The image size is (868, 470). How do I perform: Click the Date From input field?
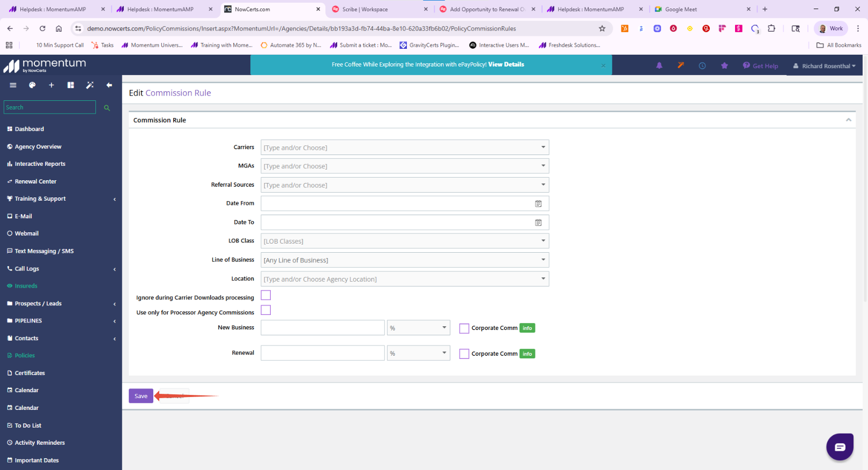405,204
